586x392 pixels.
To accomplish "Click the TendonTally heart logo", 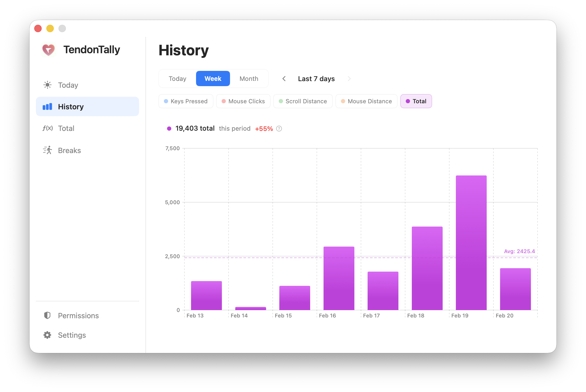I will [49, 50].
